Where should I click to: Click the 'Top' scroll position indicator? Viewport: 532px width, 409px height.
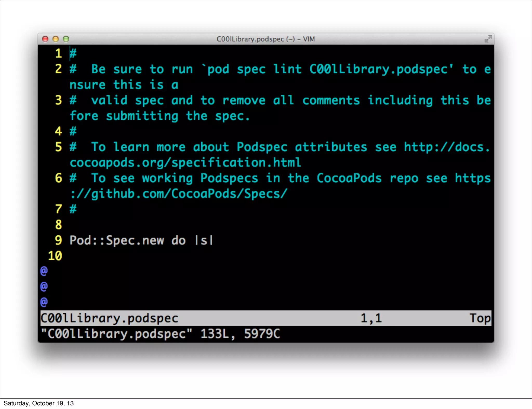pyautogui.click(x=480, y=318)
